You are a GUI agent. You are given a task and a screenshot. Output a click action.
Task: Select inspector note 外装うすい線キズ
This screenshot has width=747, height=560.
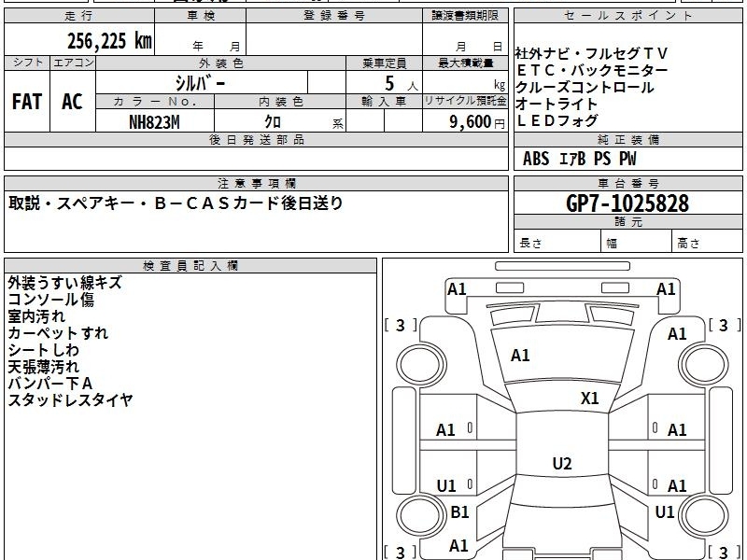pyautogui.click(x=64, y=283)
